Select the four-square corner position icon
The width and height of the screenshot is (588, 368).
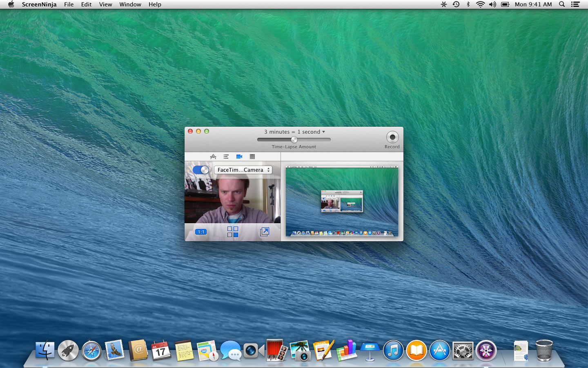click(x=233, y=232)
